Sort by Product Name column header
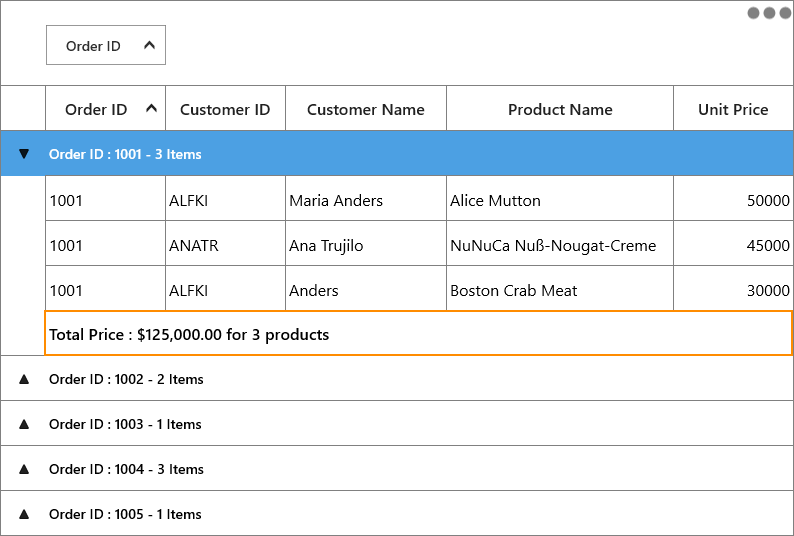Image resolution: width=794 pixels, height=536 pixels. point(560,108)
